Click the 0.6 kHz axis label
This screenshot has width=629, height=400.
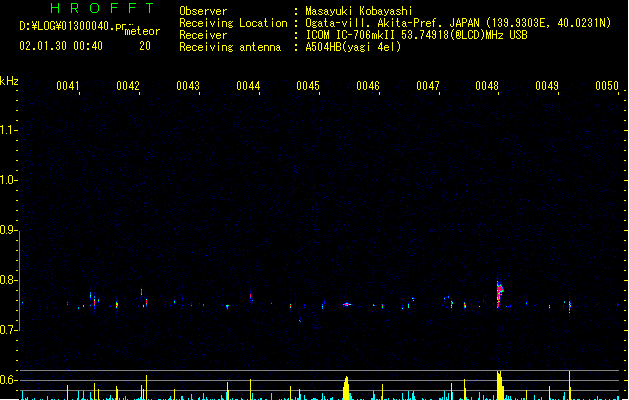(x=8, y=380)
